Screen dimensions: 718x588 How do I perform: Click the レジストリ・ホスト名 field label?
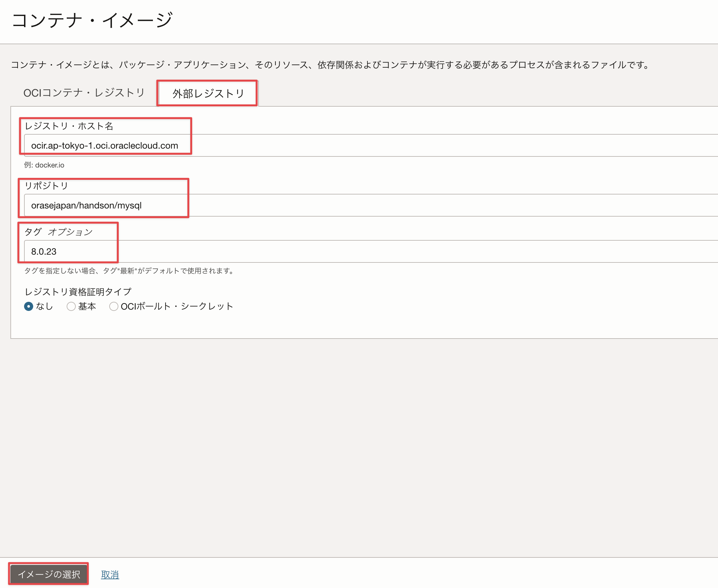(x=69, y=126)
